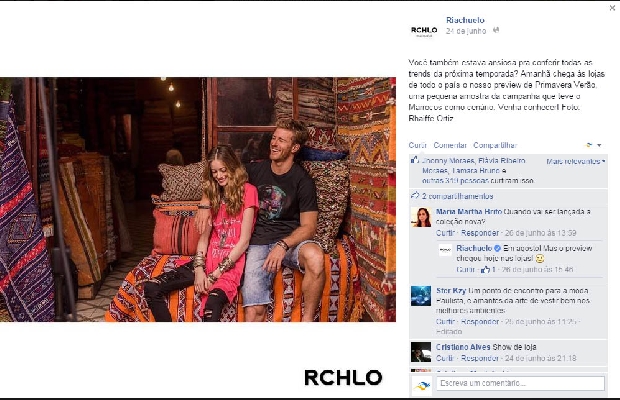This screenshot has height=400, width=620.
Task: Click the verified badge next to Riachuelo's reply
Action: tap(497, 248)
